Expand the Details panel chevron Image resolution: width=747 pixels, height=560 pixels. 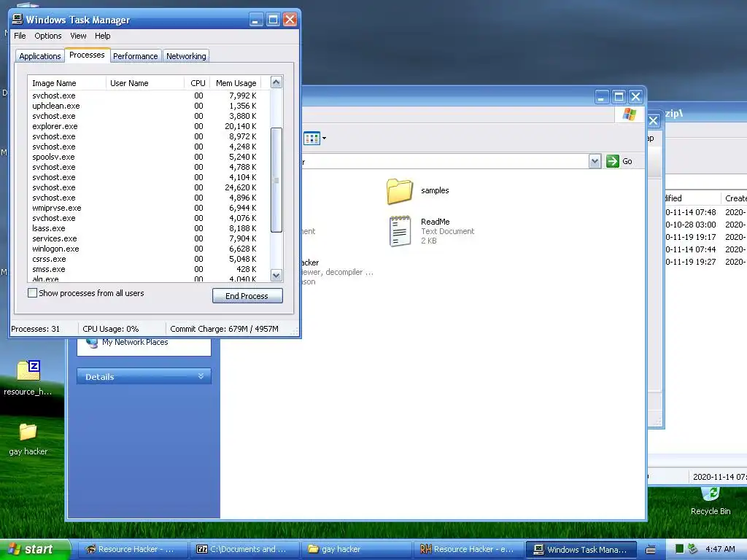201,376
